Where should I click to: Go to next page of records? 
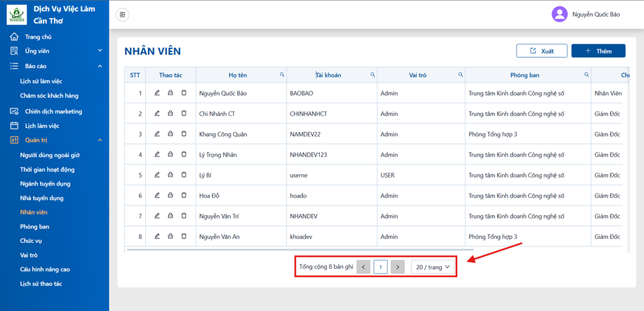pos(398,267)
